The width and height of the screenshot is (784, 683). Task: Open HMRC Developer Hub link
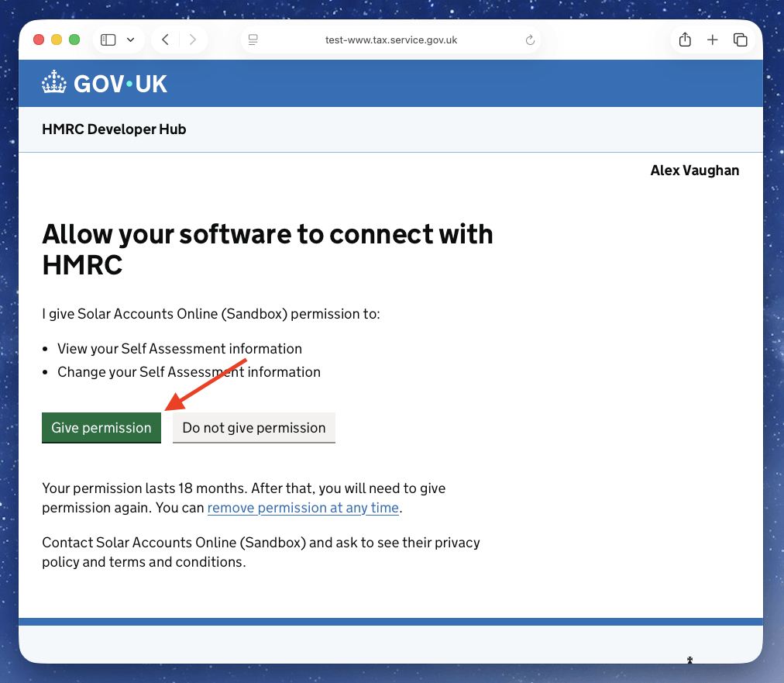pos(114,129)
